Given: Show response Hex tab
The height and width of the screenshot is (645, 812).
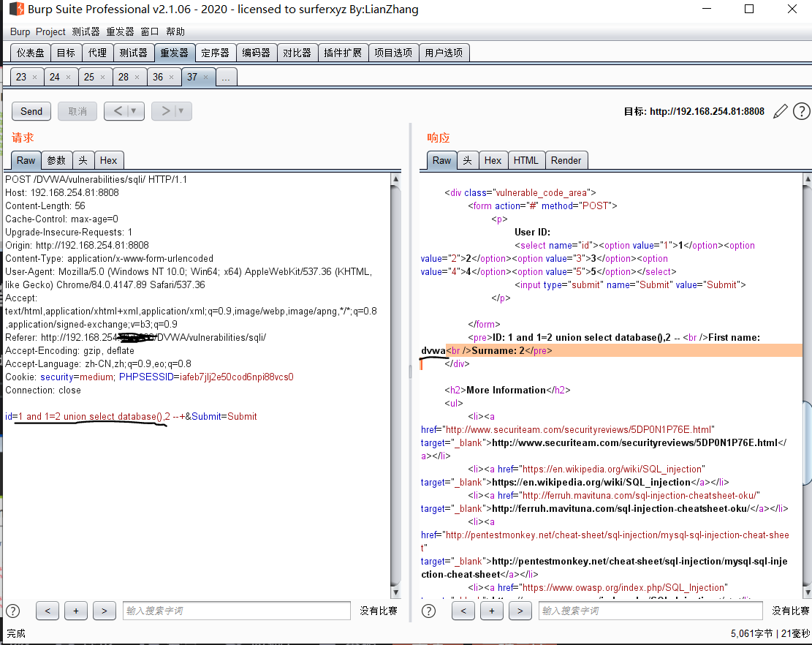Looking at the screenshot, I should coord(493,161).
